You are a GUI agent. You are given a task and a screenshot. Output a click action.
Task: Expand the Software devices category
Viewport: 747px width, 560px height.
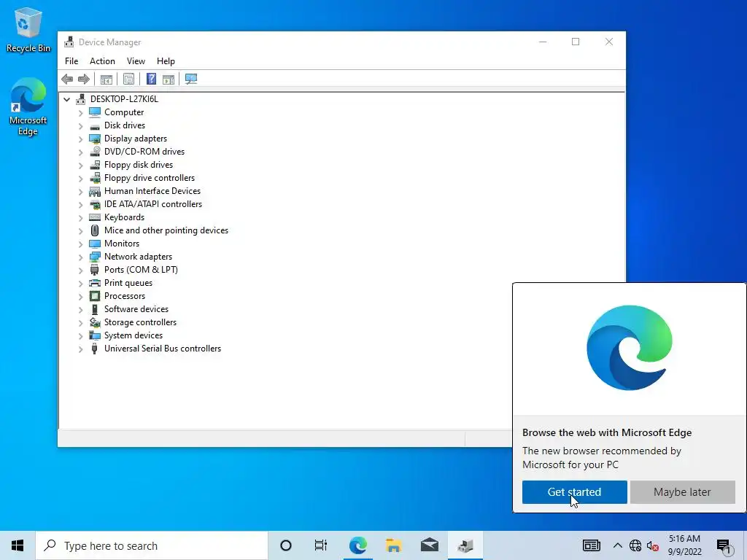[80, 309]
